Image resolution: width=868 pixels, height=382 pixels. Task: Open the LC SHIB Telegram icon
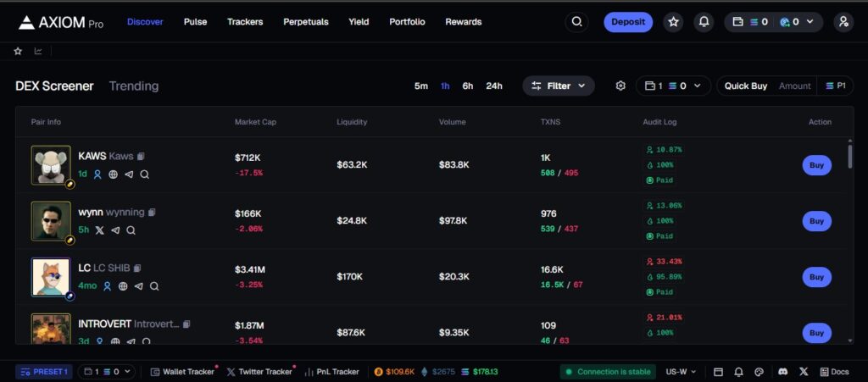point(139,285)
